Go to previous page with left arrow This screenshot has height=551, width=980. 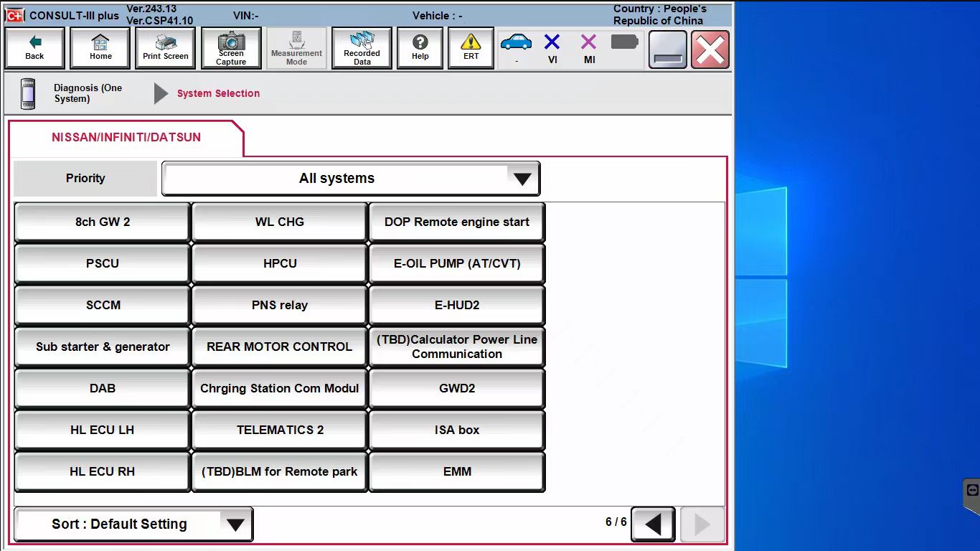(x=653, y=524)
